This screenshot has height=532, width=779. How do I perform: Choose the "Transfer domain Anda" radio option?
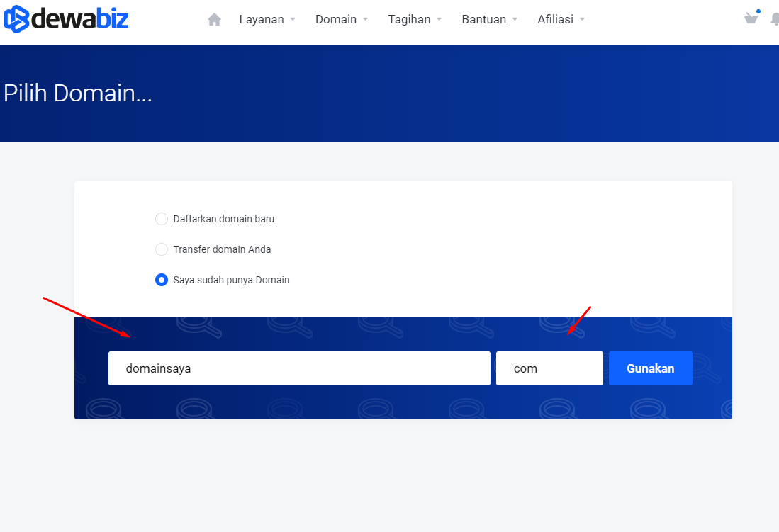pos(162,249)
